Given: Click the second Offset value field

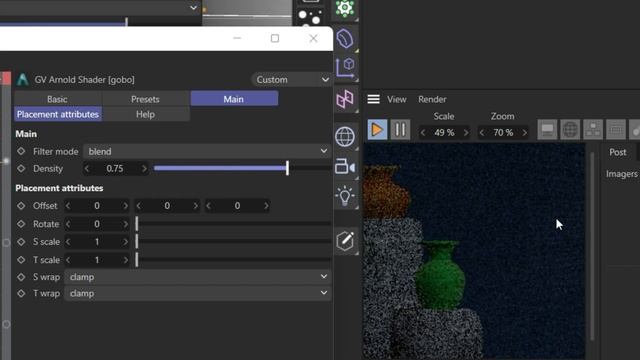Looking at the screenshot, I should pos(167,206).
